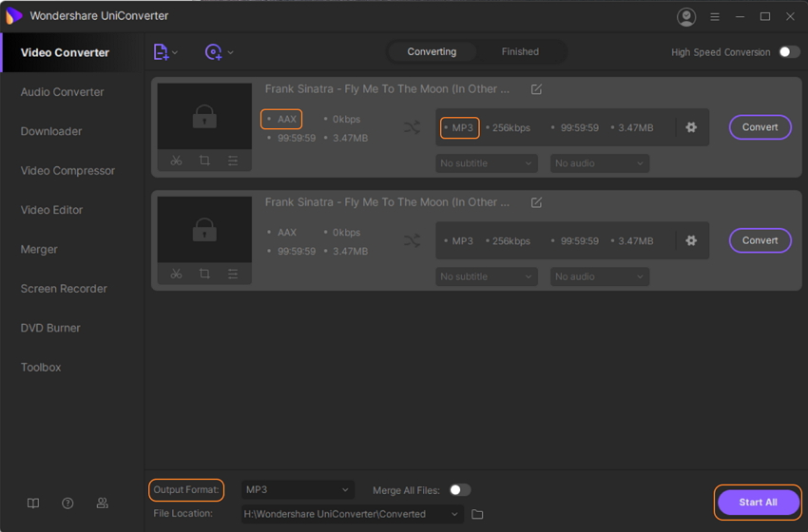Click the trim scissors icon on first file
808x532 pixels.
tap(176, 161)
